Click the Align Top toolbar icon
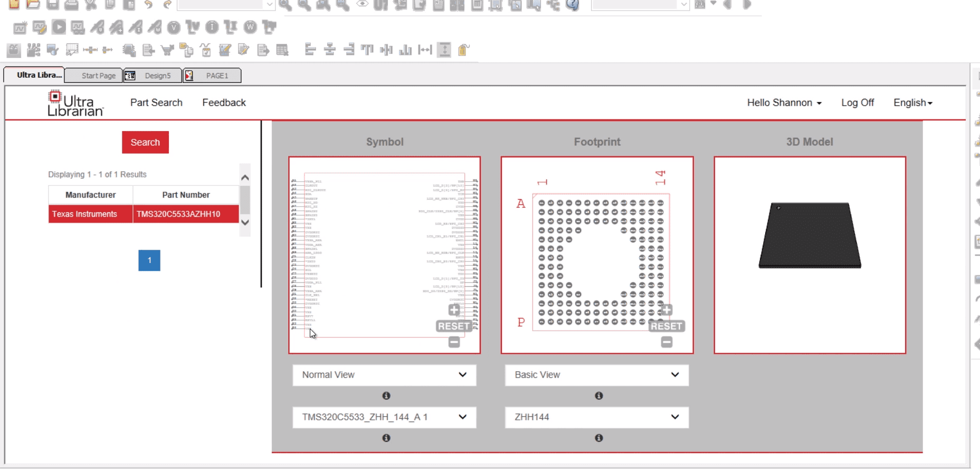The image size is (980, 469). tap(367, 50)
